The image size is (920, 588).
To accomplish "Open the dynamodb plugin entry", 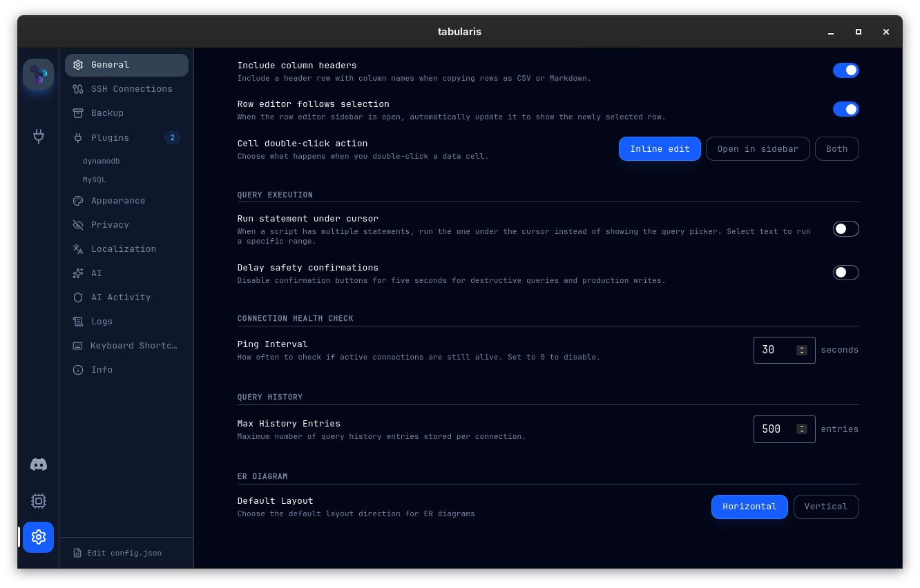I will [x=102, y=161].
